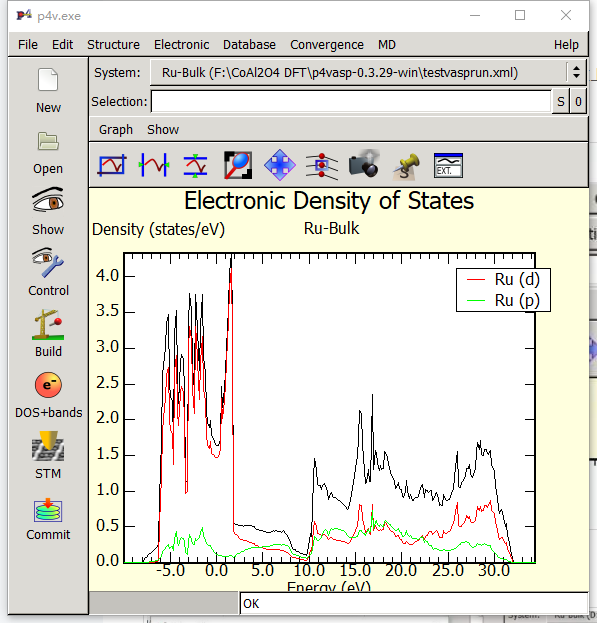597x623 pixels.
Task: Take a graph snapshot with camera icon
Action: [364, 164]
